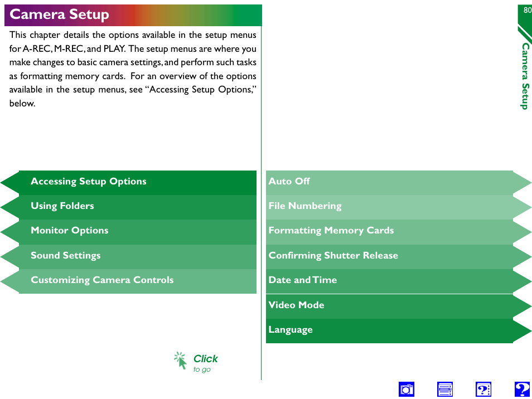Open help with the large question mark icon

pyautogui.click(x=523, y=390)
